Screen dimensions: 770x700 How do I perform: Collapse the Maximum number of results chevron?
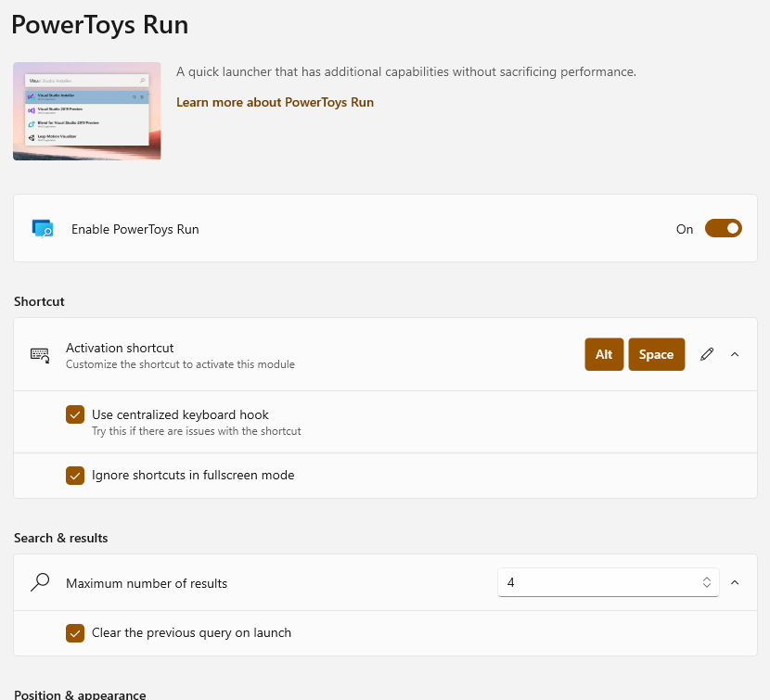point(735,582)
